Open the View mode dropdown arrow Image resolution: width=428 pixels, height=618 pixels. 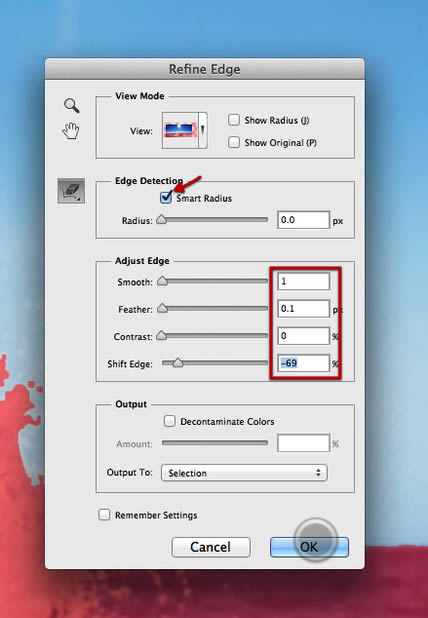(x=203, y=130)
